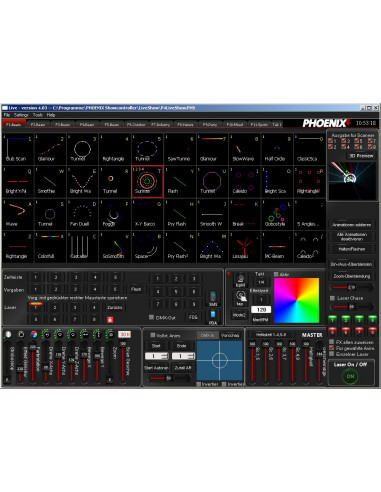Screen dimensions: 381x492
Task: Switch to the F6 Outdoor tab
Action: click(x=136, y=124)
